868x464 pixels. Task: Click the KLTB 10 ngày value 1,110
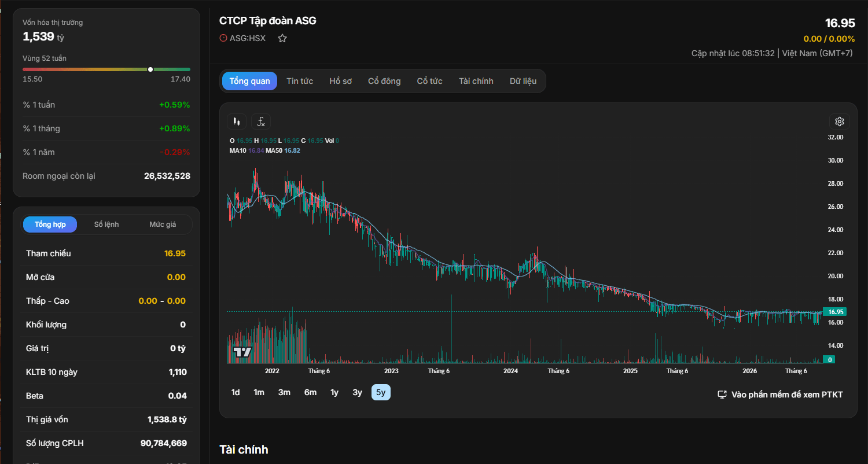(x=178, y=372)
